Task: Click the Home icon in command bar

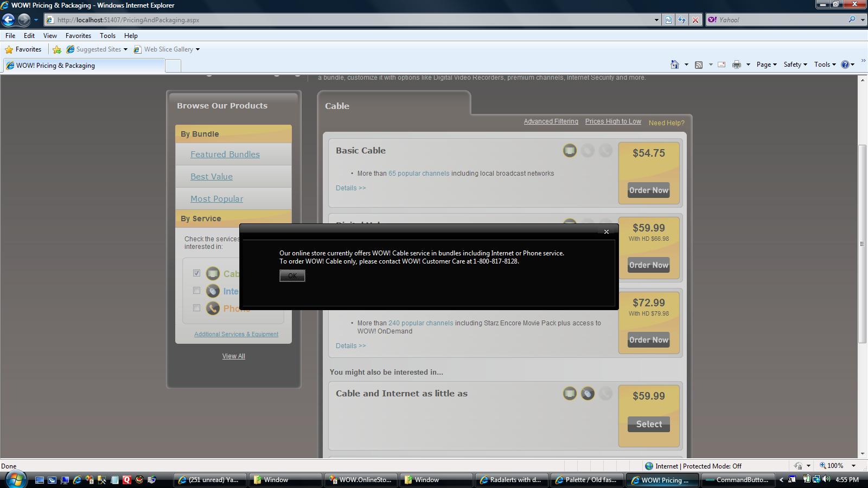Action: coord(674,65)
